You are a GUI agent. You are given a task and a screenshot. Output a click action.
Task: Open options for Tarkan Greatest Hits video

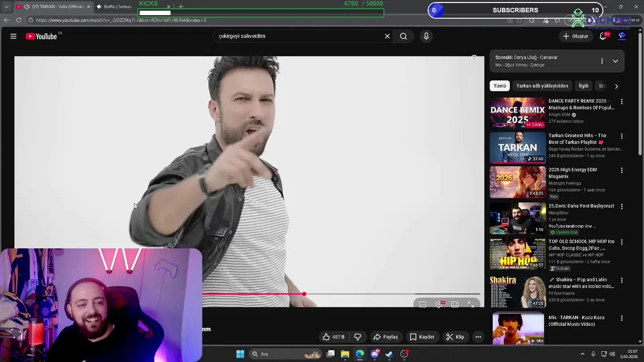(621, 136)
